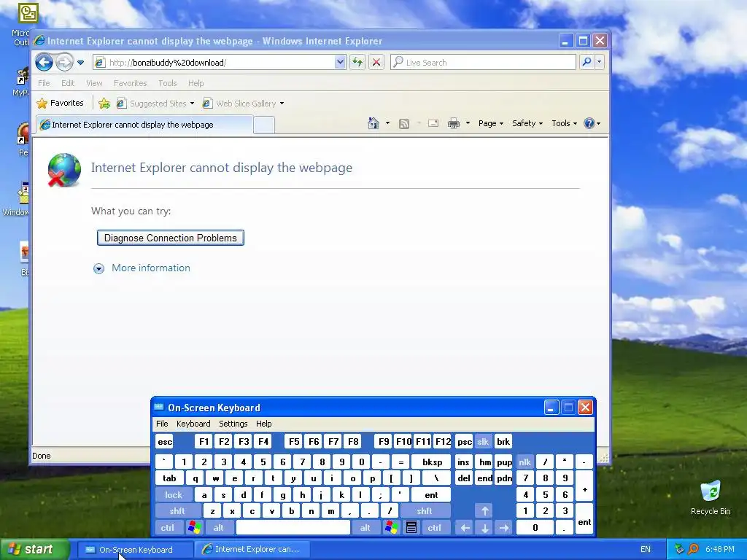Click the green Refresh button
Viewport: 747px width, 560px height.
(357, 63)
